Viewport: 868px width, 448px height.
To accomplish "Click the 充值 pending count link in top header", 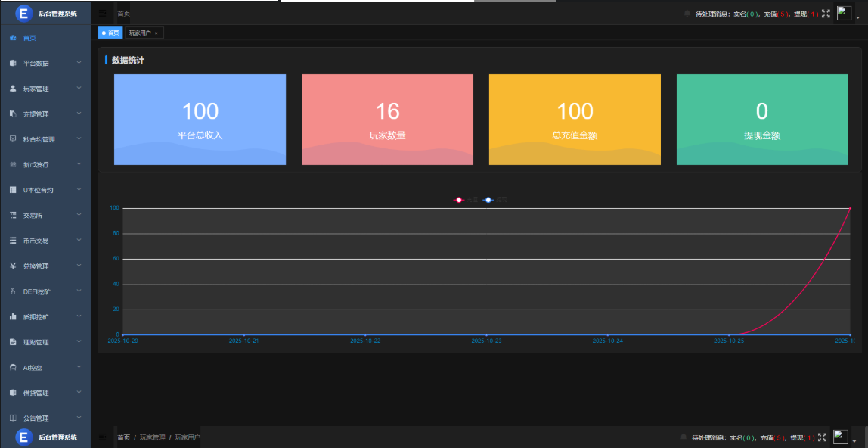I will point(776,14).
